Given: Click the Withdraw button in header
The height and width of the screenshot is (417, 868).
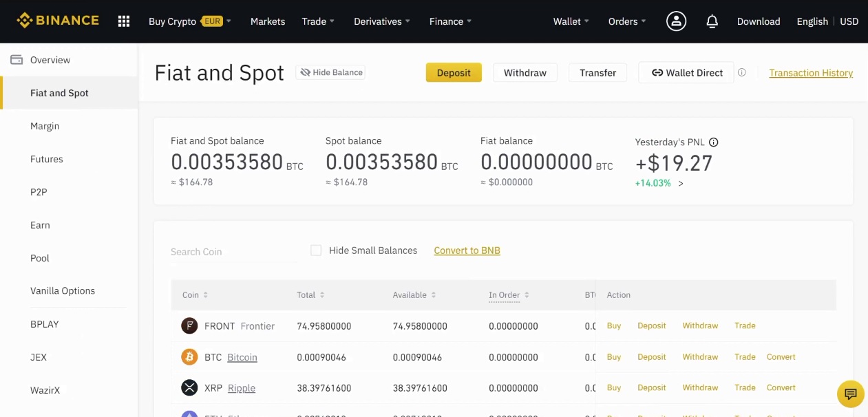Looking at the screenshot, I should pyautogui.click(x=525, y=72).
